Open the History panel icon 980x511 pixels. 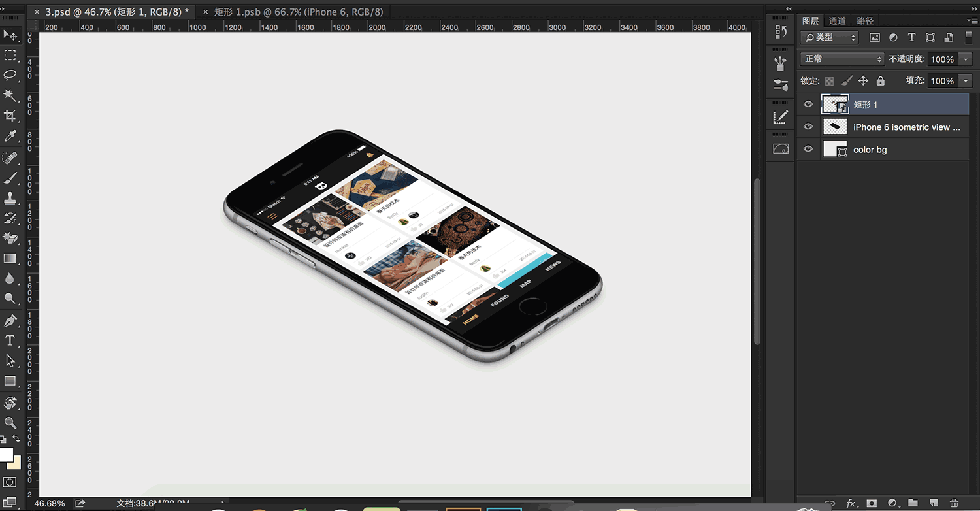coord(780,31)
